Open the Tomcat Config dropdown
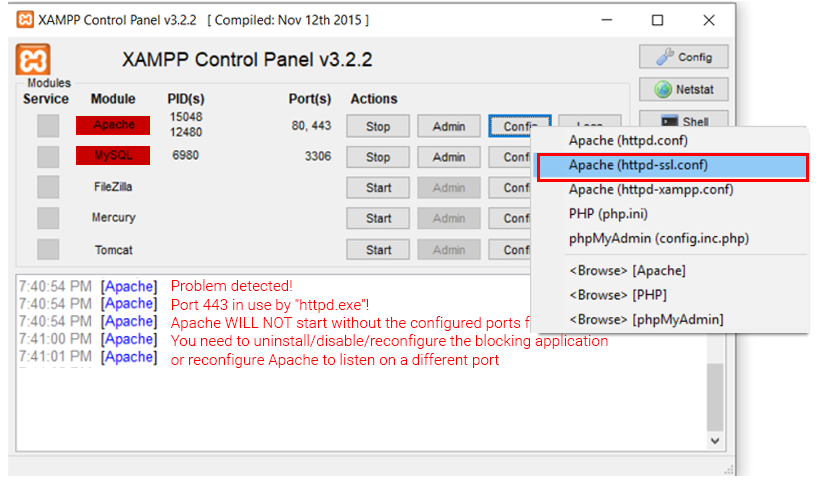822x480 pixels. point(510,249)
